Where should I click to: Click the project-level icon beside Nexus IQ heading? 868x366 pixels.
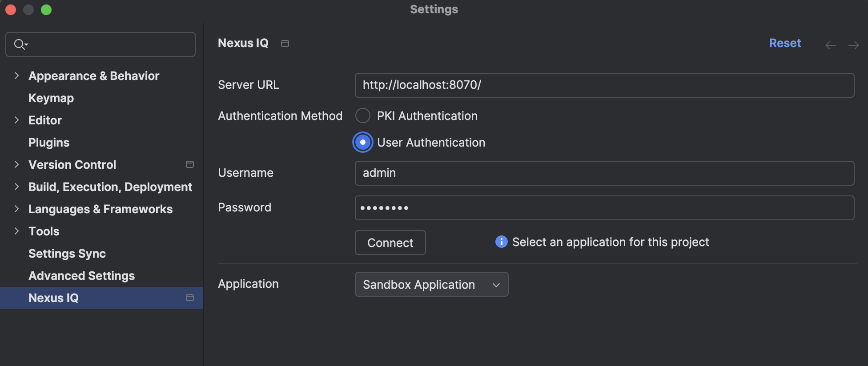tap(285, 44)
